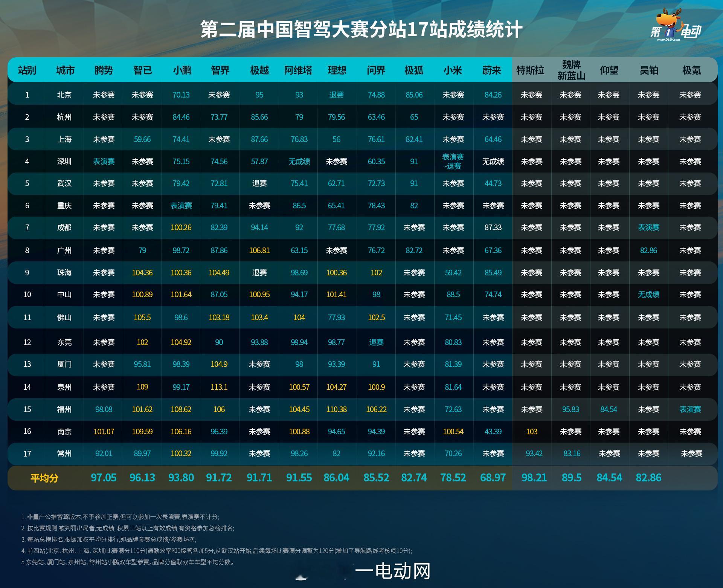The image size is (723, 588).
Task: Click the 智界 泉州 score 113.1
Action: pyautogui.click(x=219, y=387)
